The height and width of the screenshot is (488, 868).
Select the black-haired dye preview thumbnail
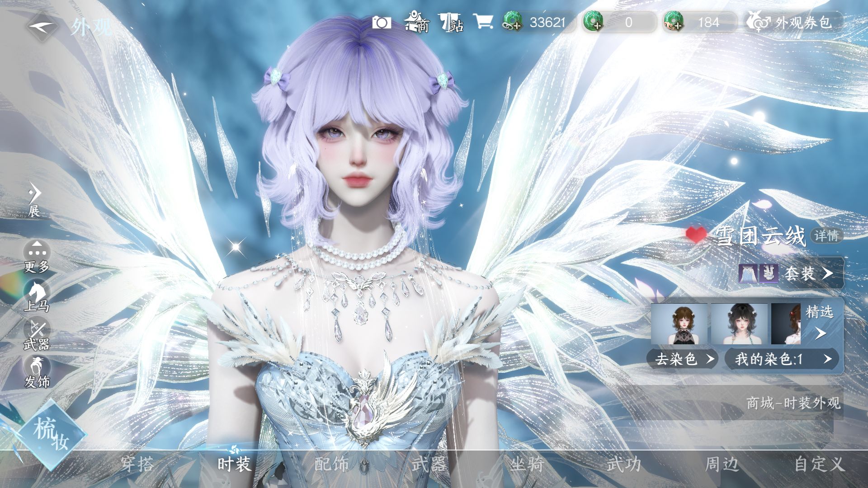tap(740, 324)
